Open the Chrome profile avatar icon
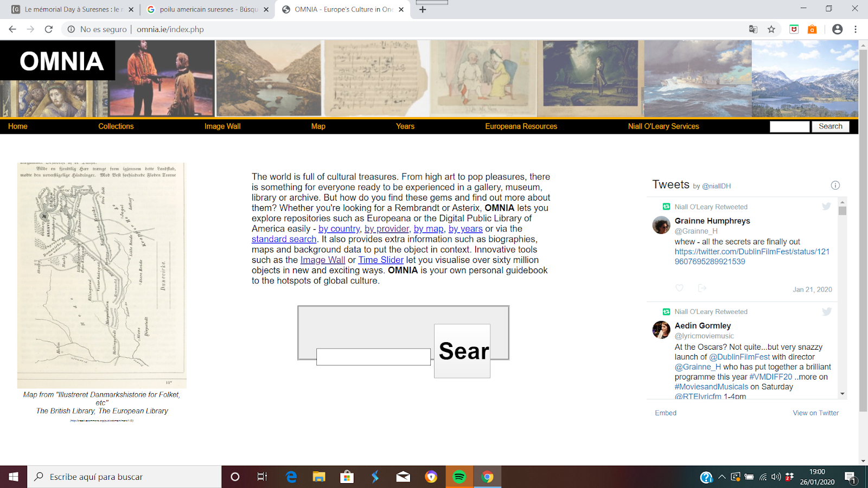 [838, 29]
